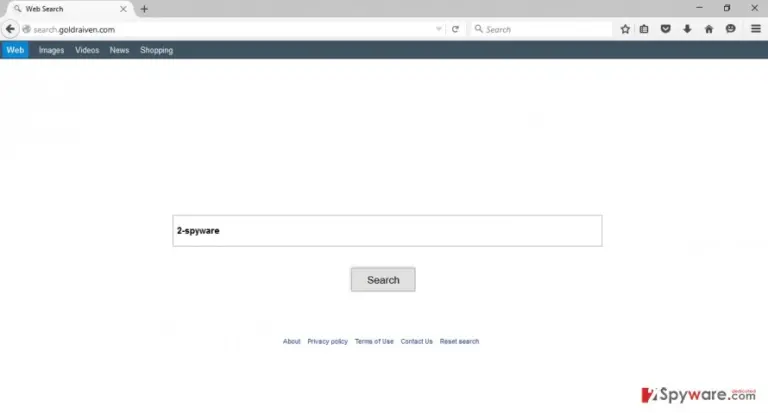Bookmark this page with the star icon
The width and height of the screenshot is (768, 413).
[625, 29]
